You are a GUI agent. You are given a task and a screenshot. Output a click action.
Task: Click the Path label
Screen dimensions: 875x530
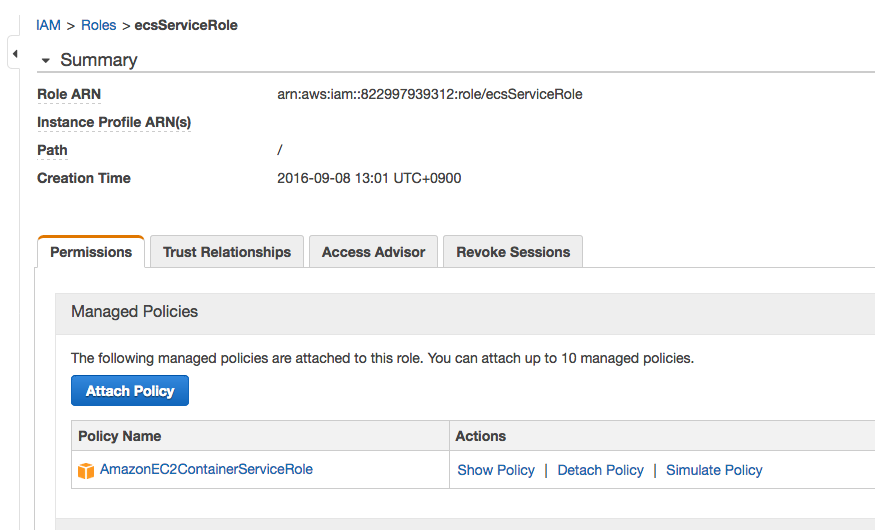pos(52,150)
